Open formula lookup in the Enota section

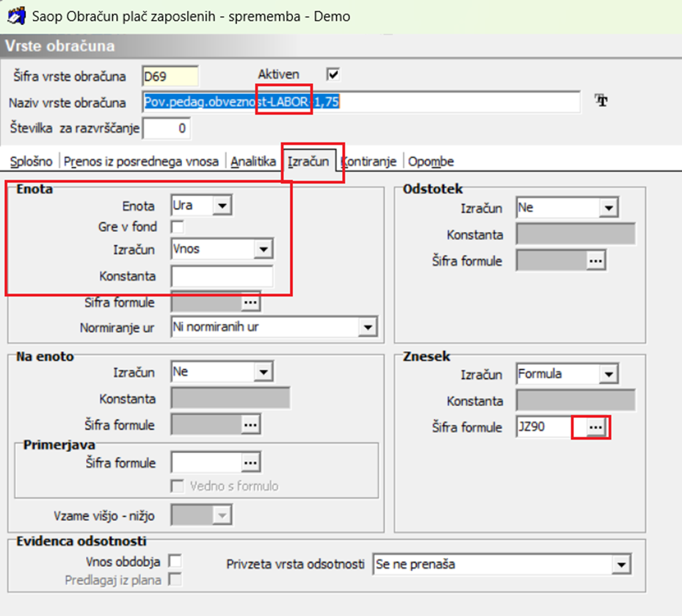(x=250, y=302)
